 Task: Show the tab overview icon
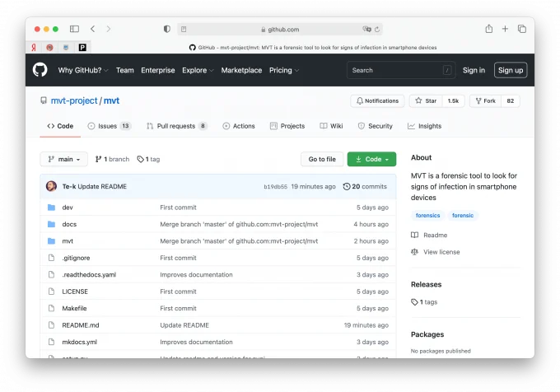[x=522, y=29]
